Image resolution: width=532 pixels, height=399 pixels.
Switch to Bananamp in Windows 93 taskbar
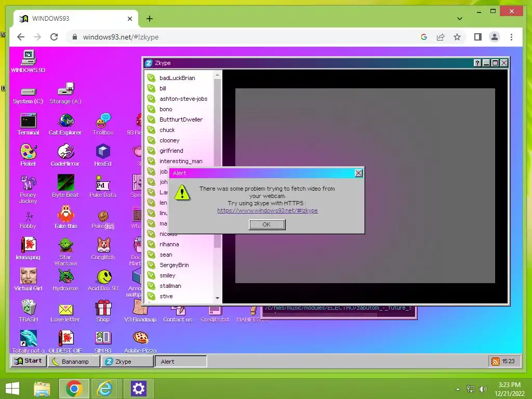tap(74, 362)
